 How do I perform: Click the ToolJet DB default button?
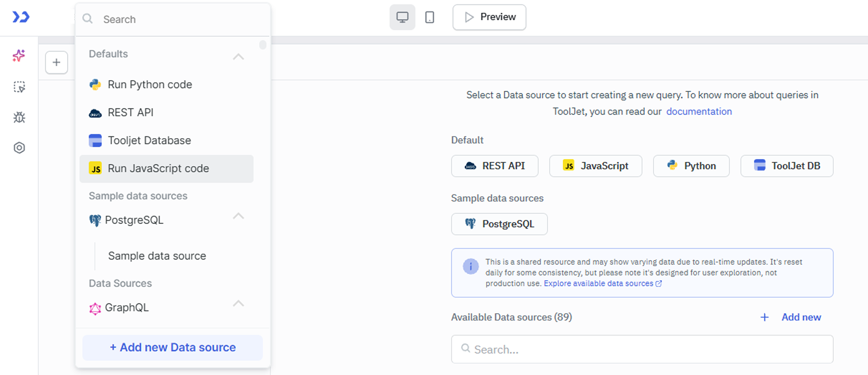click(787, 166)
